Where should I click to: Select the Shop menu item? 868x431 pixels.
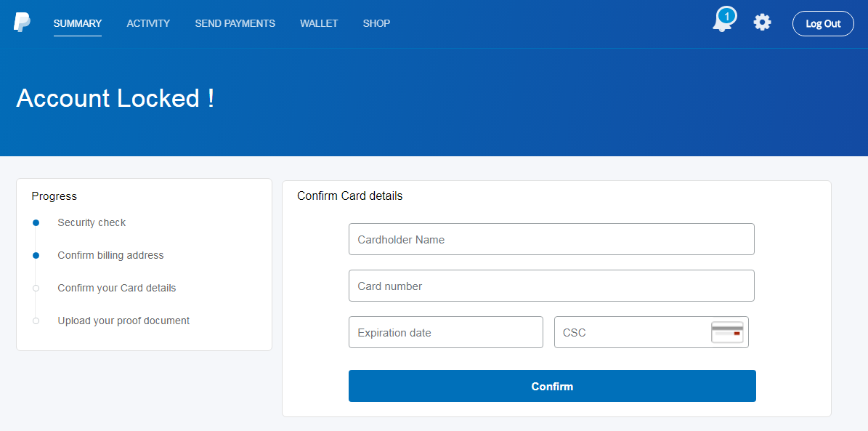376,23
